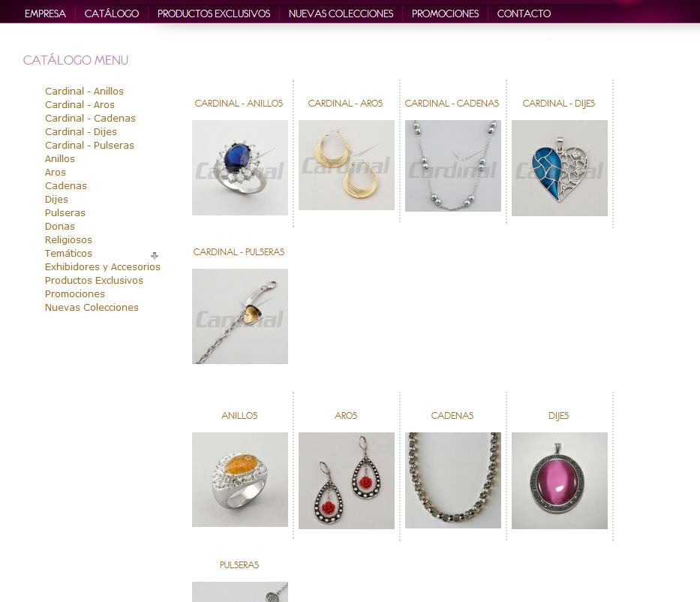Viewport: 700px width, 602px height.
Task: Click the CARDINAL - DIJES heading link
Action: (x=558, y=103)
